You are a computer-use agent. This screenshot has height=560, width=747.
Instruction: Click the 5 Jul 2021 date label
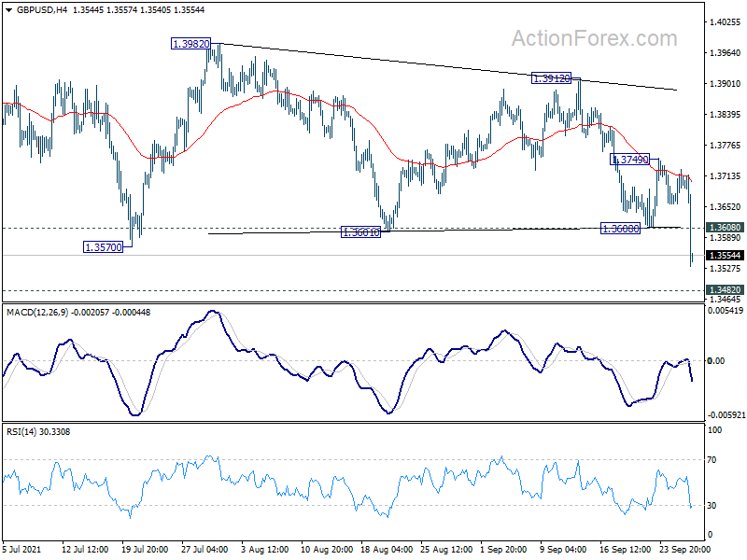[x=21, y=550]
